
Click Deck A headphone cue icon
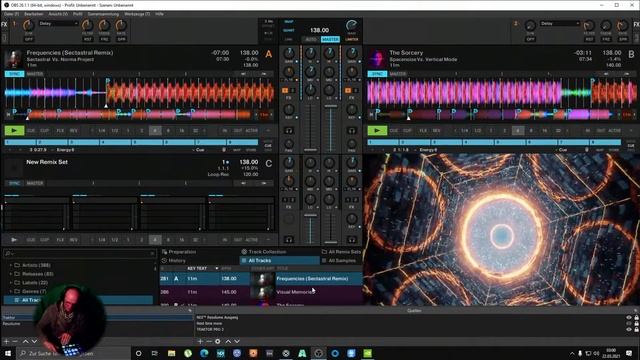(289, 131)
